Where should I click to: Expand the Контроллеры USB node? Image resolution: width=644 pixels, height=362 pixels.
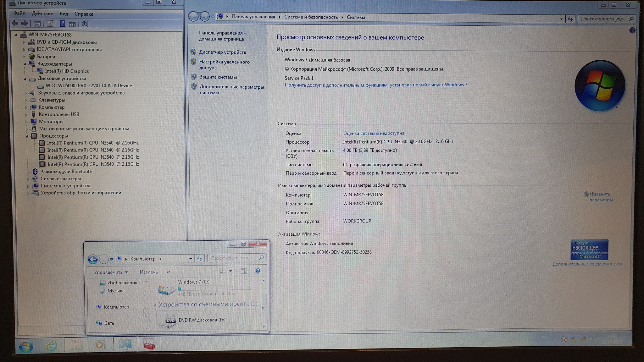pos(26,115)
